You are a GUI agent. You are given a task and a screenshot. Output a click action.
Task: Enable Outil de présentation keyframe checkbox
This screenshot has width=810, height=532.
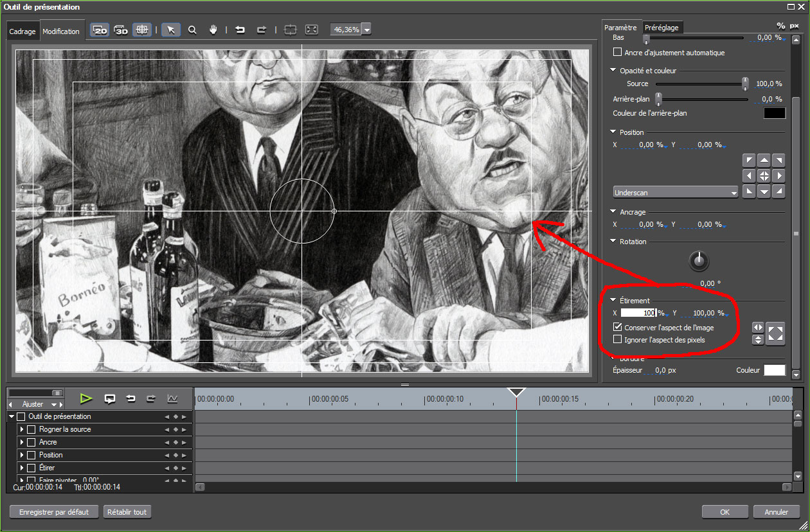(x=21, y=416)
